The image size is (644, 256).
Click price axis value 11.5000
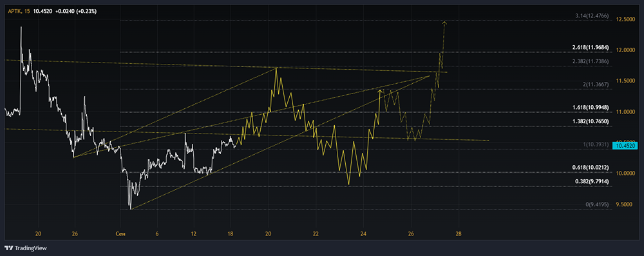[x=626, y=81]
